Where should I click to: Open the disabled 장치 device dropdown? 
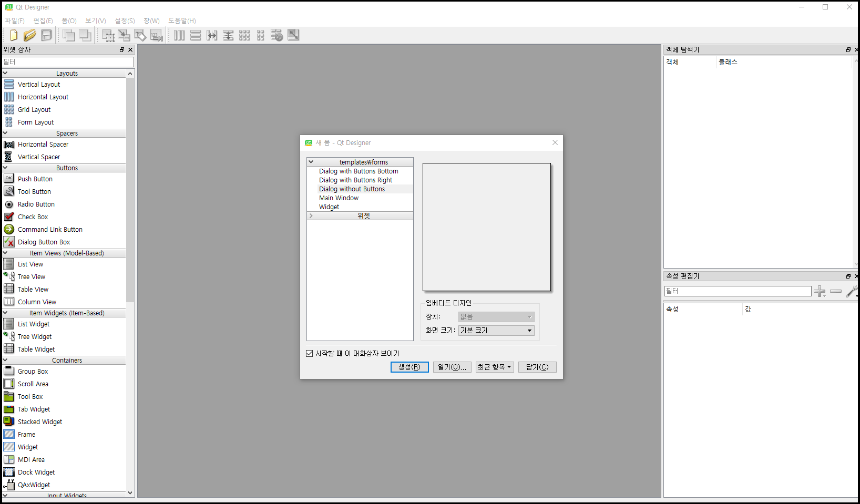coord(496,316)
